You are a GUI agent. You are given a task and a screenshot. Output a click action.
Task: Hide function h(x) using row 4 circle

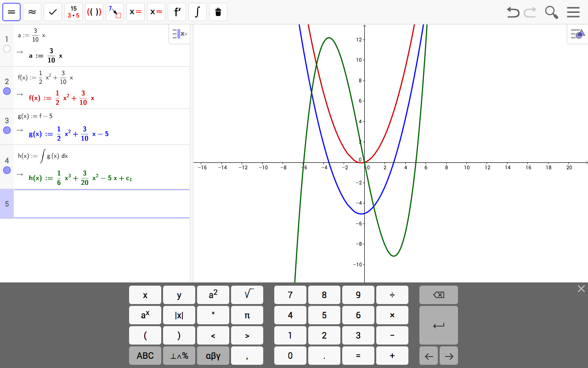[7, 170]
